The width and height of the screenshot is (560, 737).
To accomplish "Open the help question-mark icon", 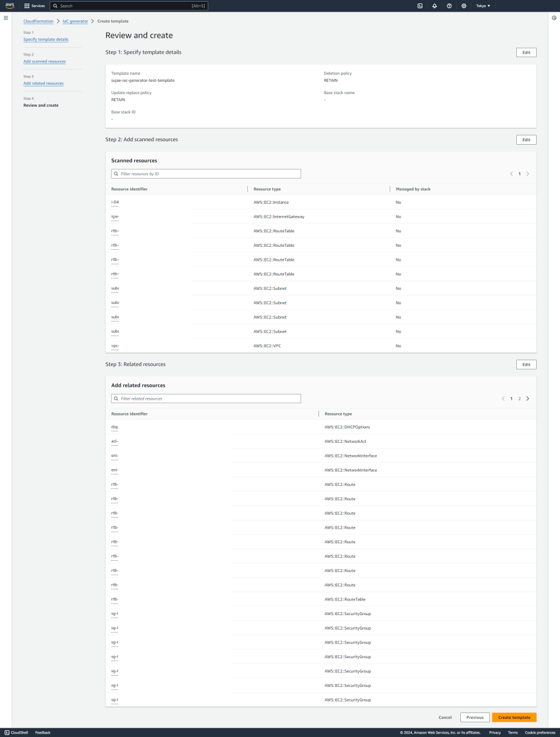I will (x=448, y=6).
